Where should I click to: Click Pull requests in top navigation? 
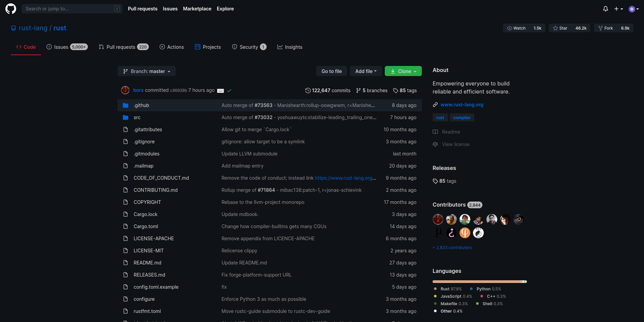tap(143, 9)
